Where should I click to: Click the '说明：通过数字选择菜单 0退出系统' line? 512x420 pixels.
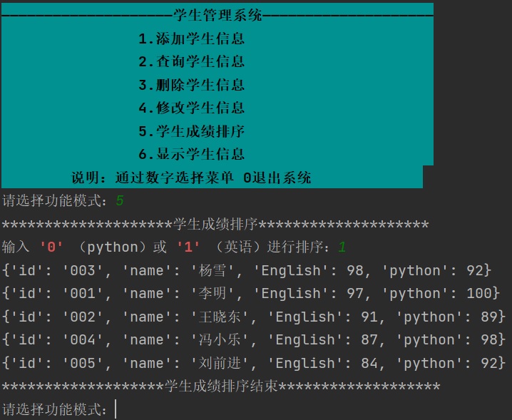point(191,178)
